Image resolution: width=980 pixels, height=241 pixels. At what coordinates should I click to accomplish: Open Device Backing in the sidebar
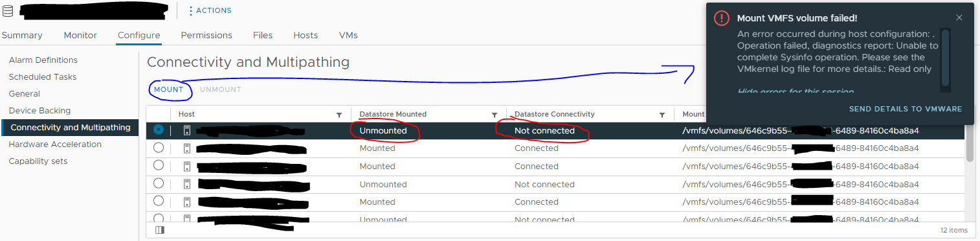point(39,111)
